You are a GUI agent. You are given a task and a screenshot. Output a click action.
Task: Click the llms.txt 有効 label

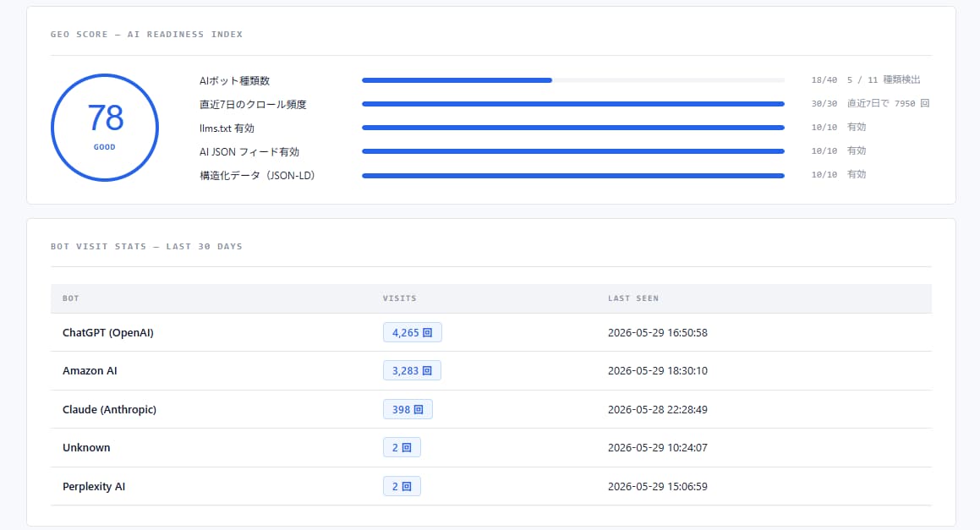tap(227, 128)
